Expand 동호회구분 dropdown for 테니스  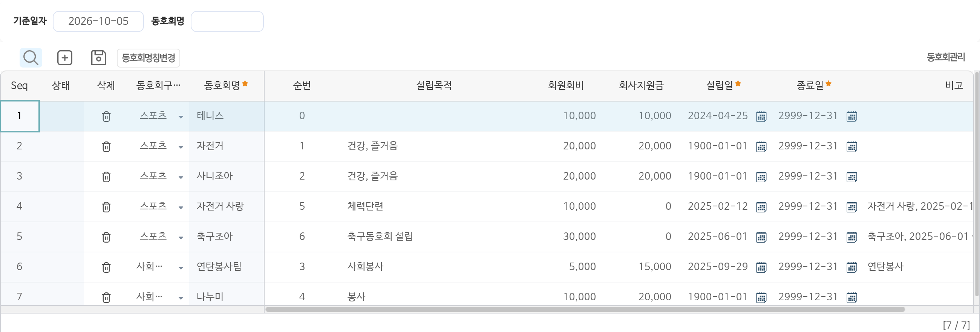pyautogui.click(x=181, y=117)
